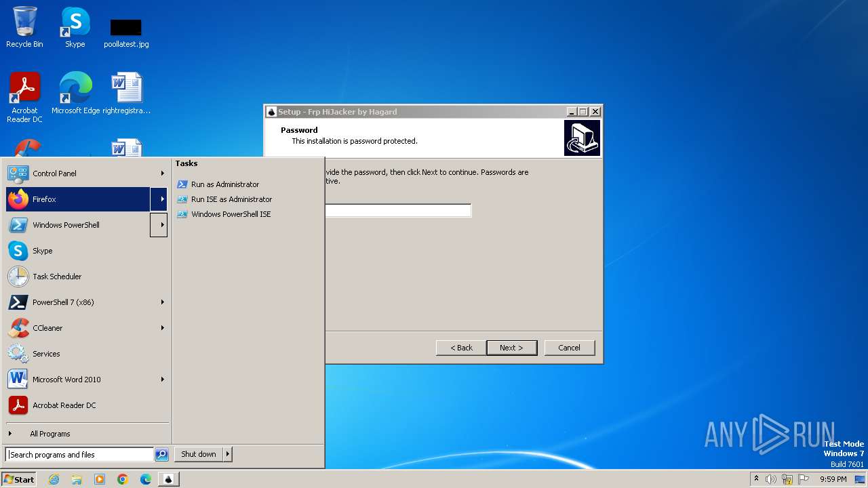
Task: Open Acrobat Reader DC from Start menu
Action: point(87,405)
